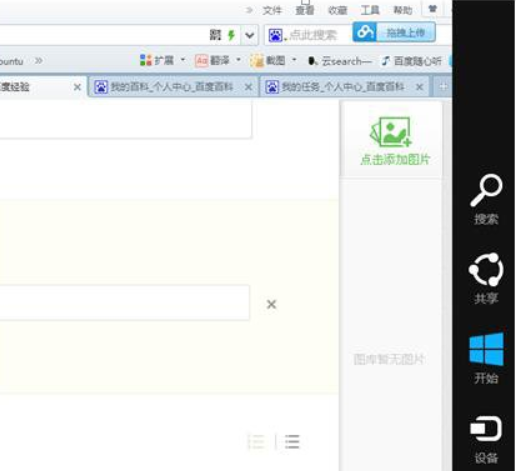
Task: Open the 百度随心听 bookmark
Action: [x=412, y=61]
